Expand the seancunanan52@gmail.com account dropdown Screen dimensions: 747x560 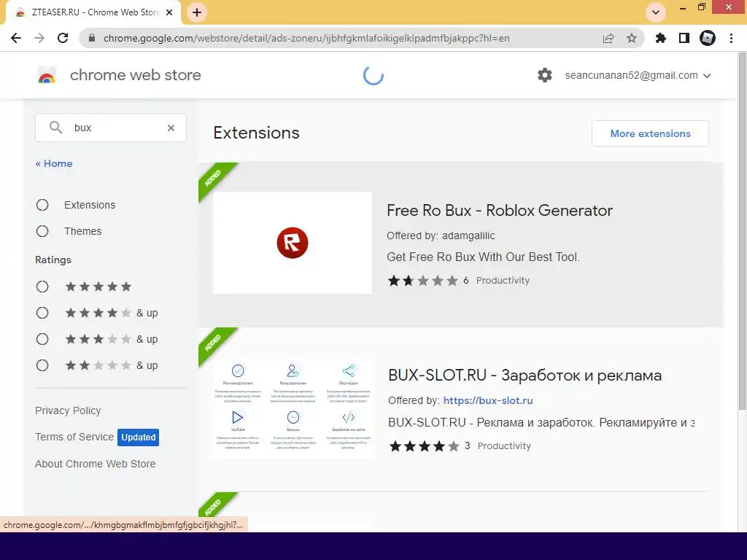638,75
